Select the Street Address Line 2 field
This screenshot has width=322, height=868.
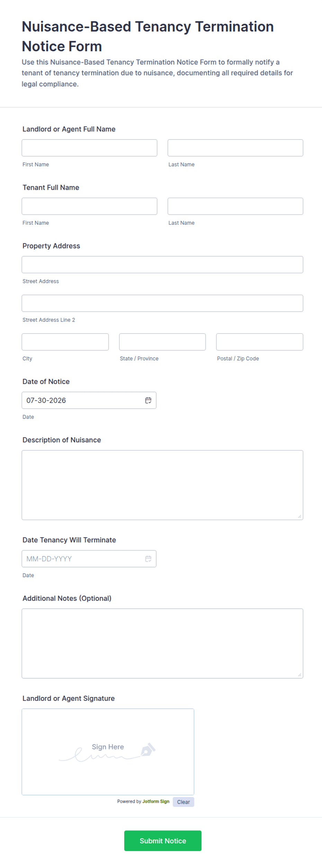point(162,303)
